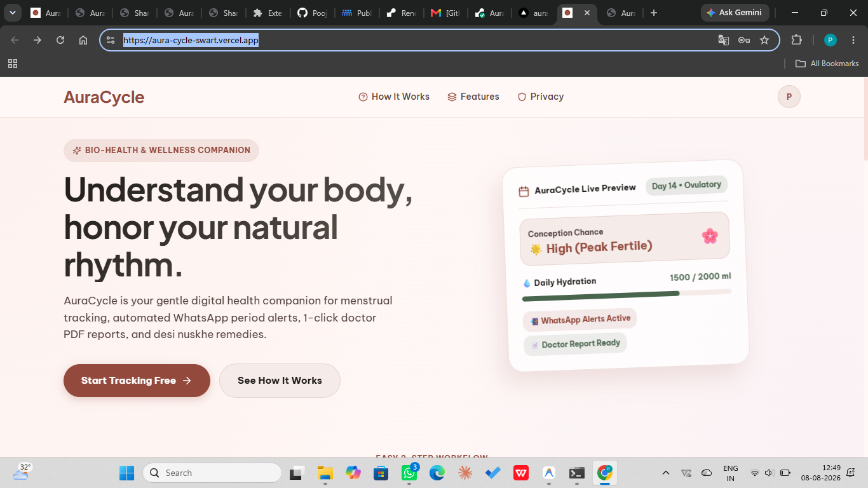Open the Wi-Fi network status icon
The image size is (868, 488).
tap(754, 473)
